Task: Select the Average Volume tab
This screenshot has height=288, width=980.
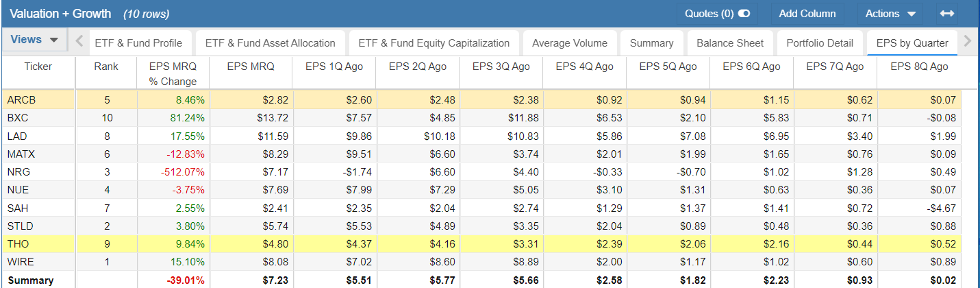Action: tap(570, 43)
